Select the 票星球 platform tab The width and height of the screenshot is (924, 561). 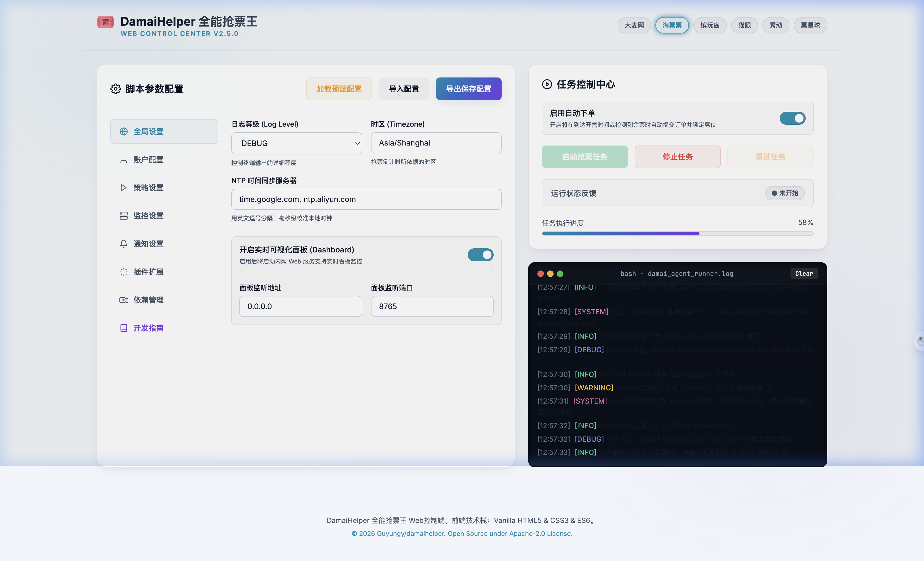810,25
